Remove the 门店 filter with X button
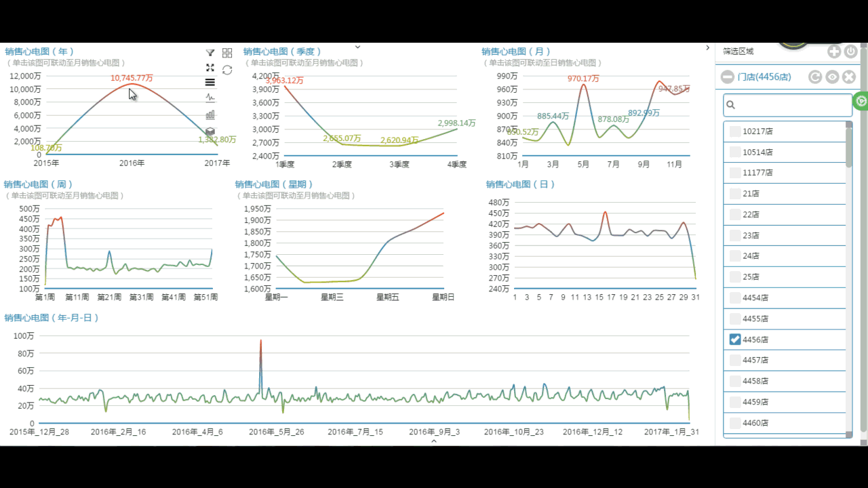 pyautogui.click(x=848, y=77)
